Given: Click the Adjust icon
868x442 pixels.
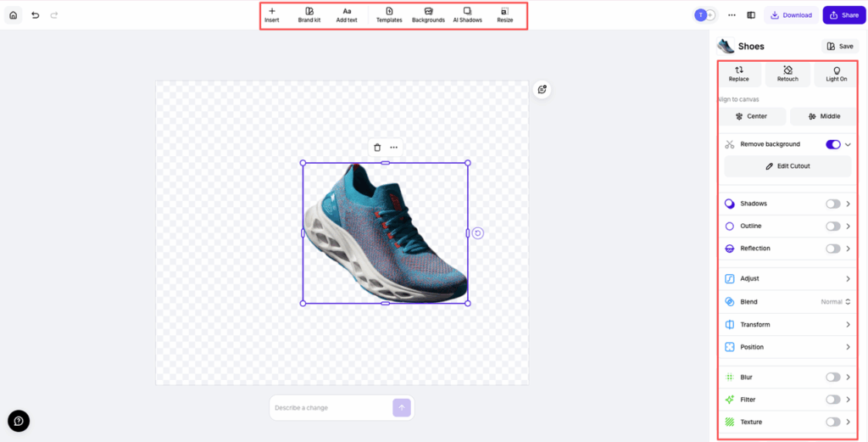Looking at the screenshot, I should coord(730,278).
